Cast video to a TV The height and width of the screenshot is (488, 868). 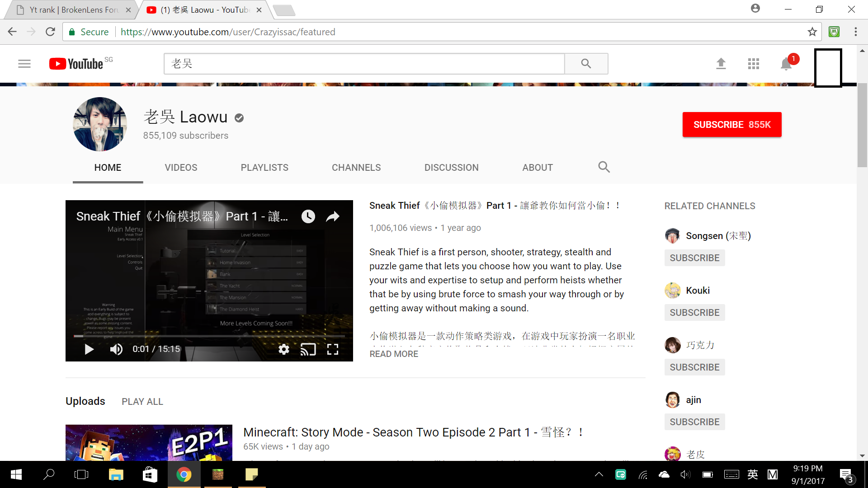(x=308, y=349)
